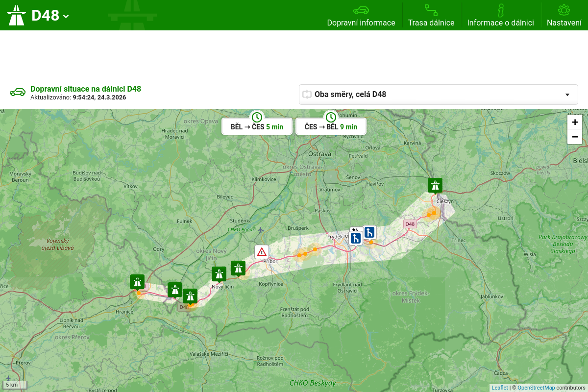Click the highway logo next to D48 title

[16, 15]
